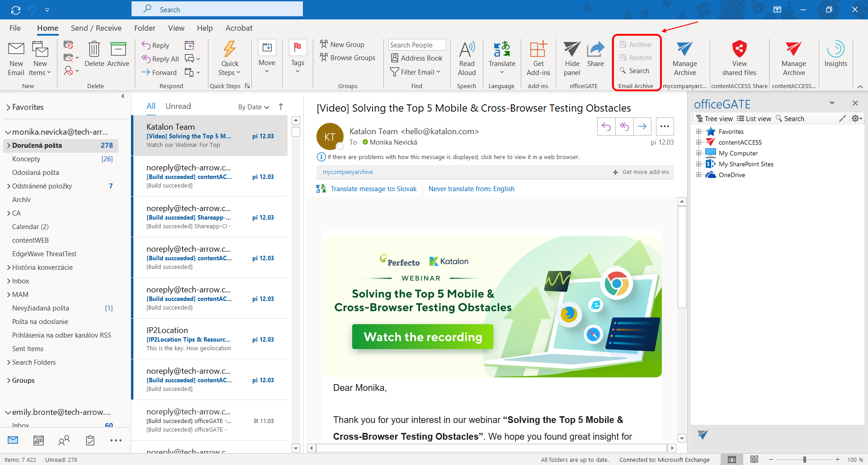Viewport: 868px width, 465px height.
Task: Open the Translate tool in ribbon
Action: 501,58
